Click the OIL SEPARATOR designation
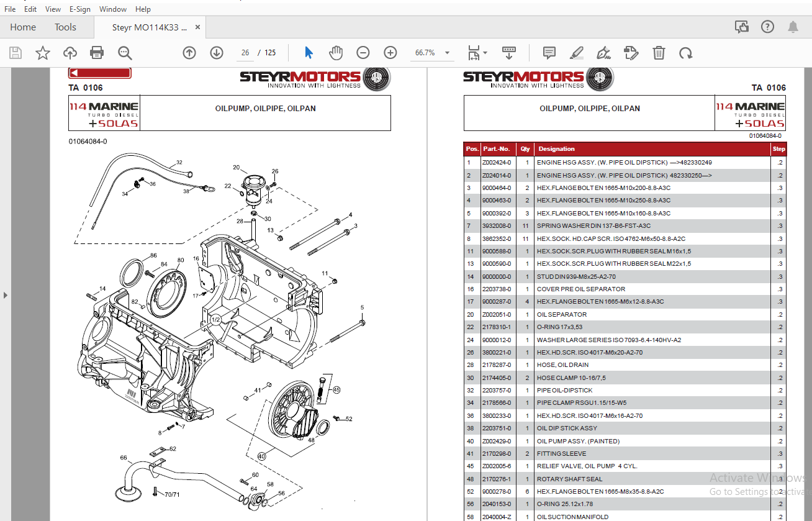This screenshot has height=521, width=812. tap(562, 315)
